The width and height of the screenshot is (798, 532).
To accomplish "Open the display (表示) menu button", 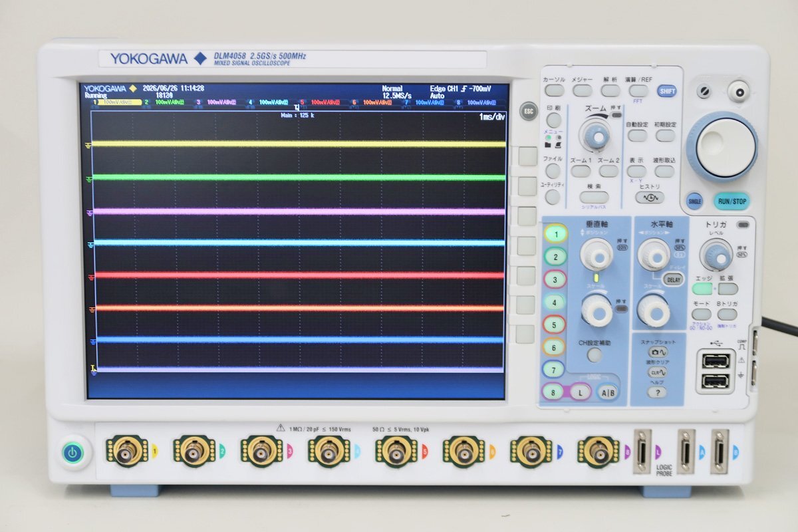I will tap(637, 172).
